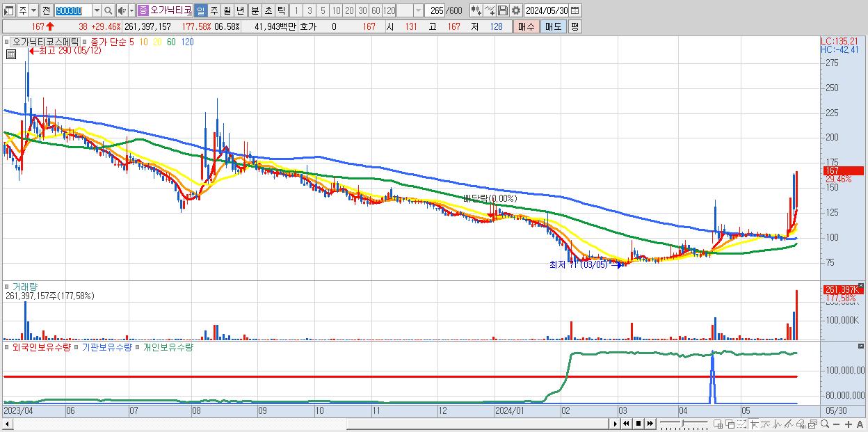
Task: Click the volume profile tool icon
Action: (x=801, y=424)
